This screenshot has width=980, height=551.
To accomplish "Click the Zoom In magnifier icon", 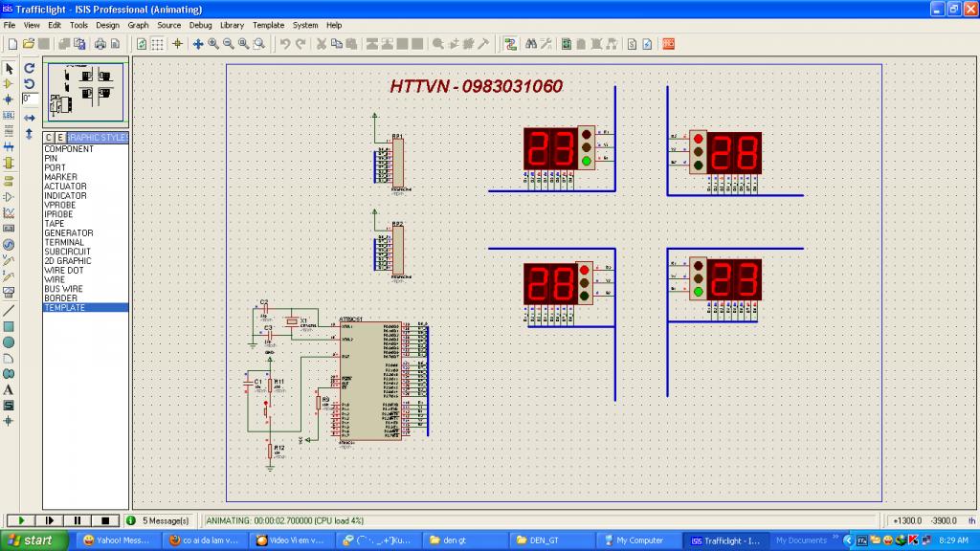I will (x=213, y=44).
